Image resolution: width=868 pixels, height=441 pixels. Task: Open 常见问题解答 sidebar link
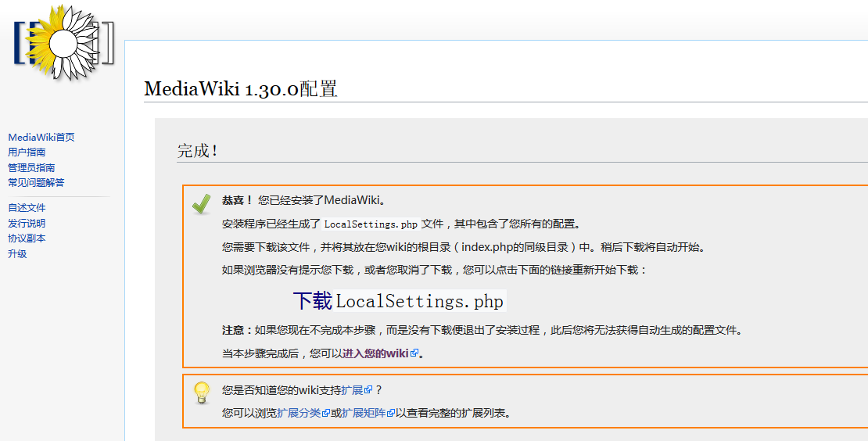36,183
